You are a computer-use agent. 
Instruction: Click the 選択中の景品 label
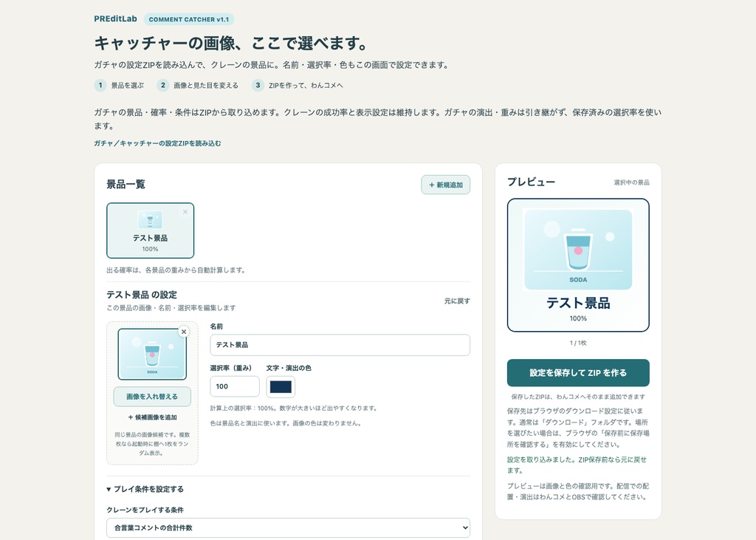click(x=631, y=182)
